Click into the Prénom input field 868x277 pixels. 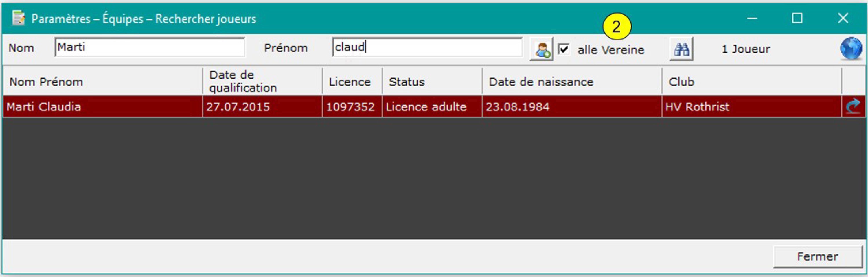[x=426, y=47]
